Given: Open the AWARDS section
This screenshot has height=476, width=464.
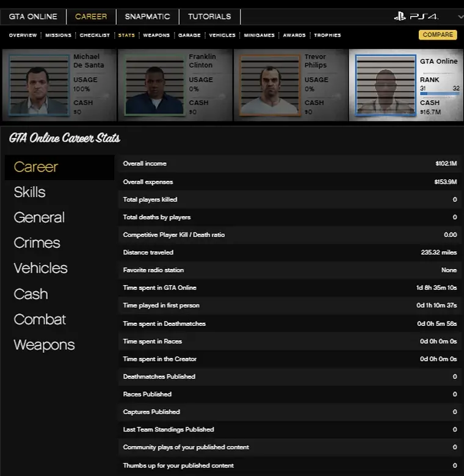Looking at the screenshot, I should pyautogui.click(x=294, y=35).
